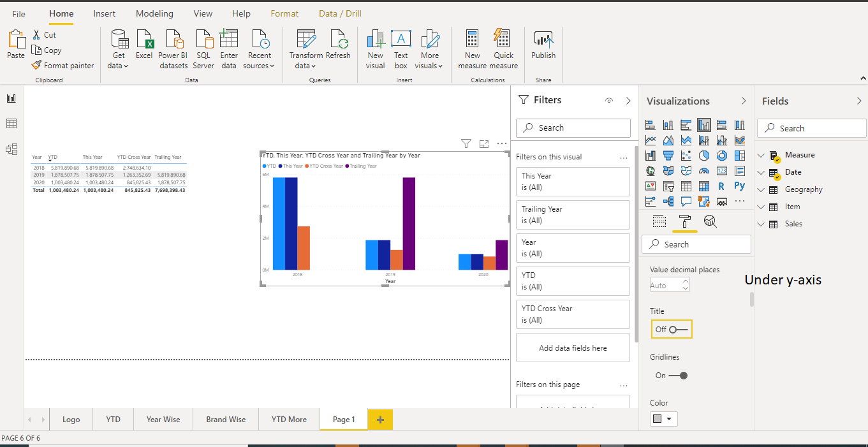Go to the Brand Wise page tab

pos(226,420)
